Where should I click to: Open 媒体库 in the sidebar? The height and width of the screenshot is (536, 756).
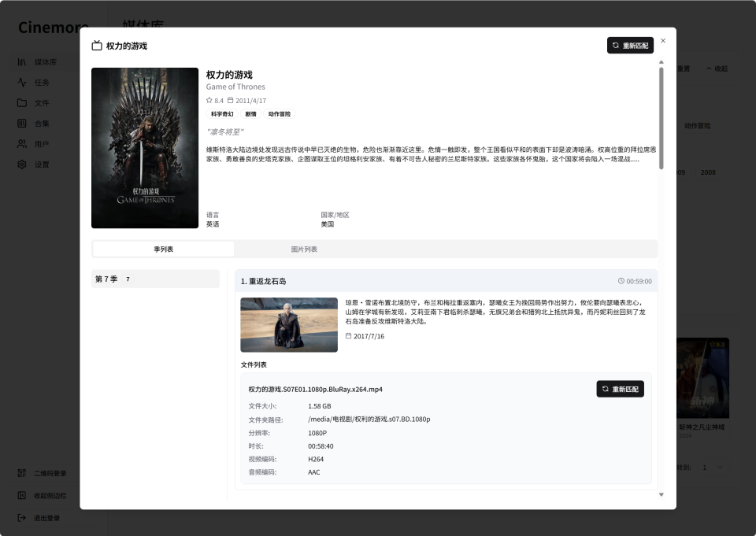click(x=46, y=62)
